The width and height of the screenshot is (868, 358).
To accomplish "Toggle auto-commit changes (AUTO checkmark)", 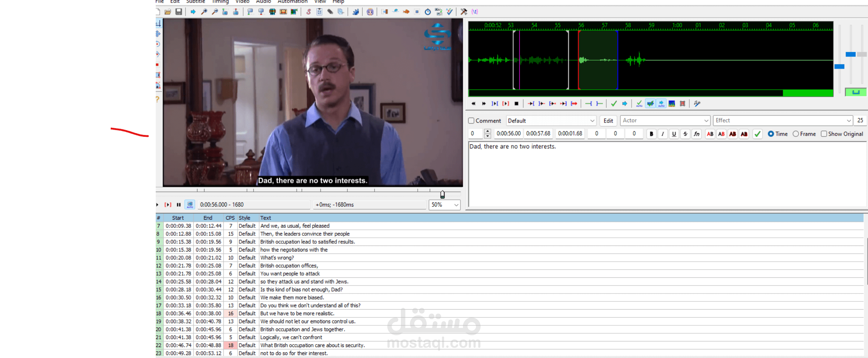I will tap(639, 104).
